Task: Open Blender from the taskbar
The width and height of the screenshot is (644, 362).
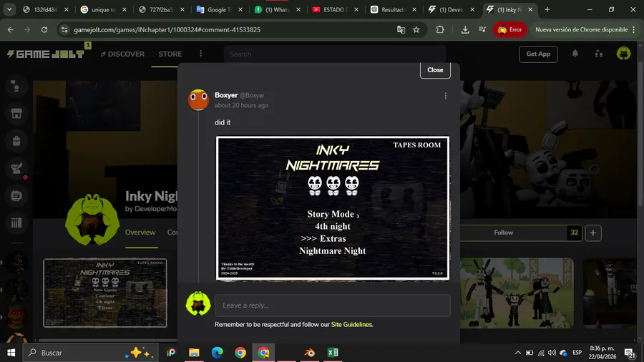Action: tap(310, 353)
